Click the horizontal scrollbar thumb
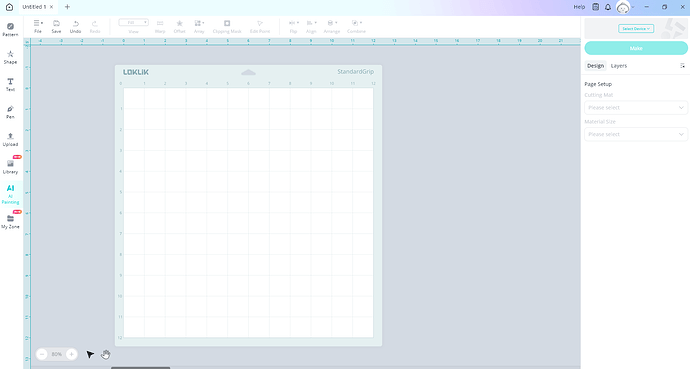Image resolution: width=690 pixels, height=369 pixels. pyautogui.click(x=140, y=368)
